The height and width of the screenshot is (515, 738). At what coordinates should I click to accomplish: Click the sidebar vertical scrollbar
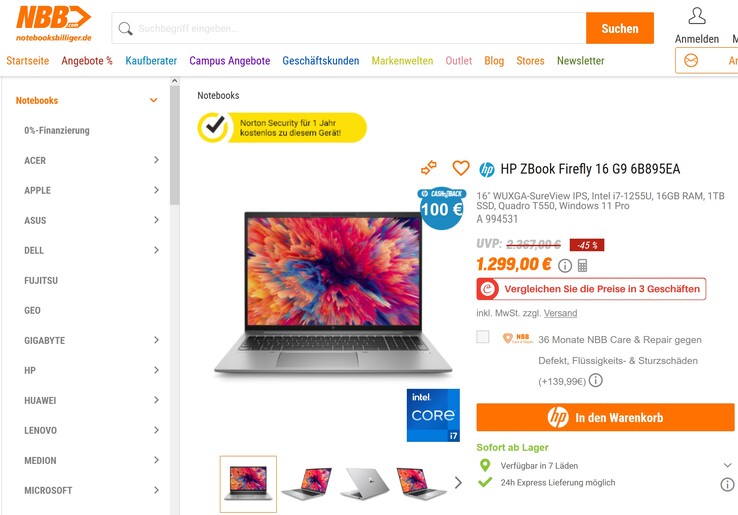pos(175,145)
